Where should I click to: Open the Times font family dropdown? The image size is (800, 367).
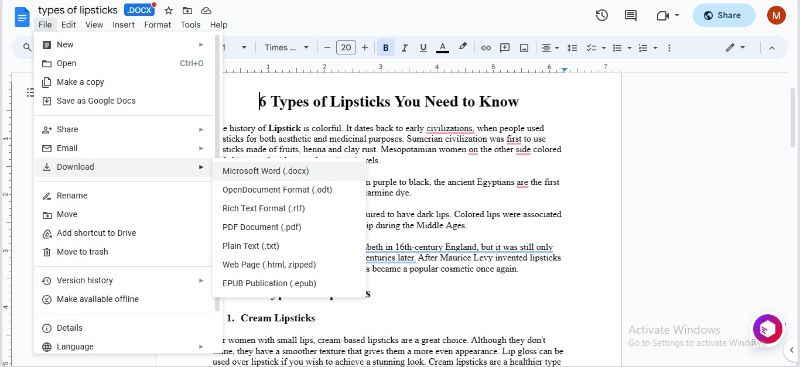coord(286,47)
